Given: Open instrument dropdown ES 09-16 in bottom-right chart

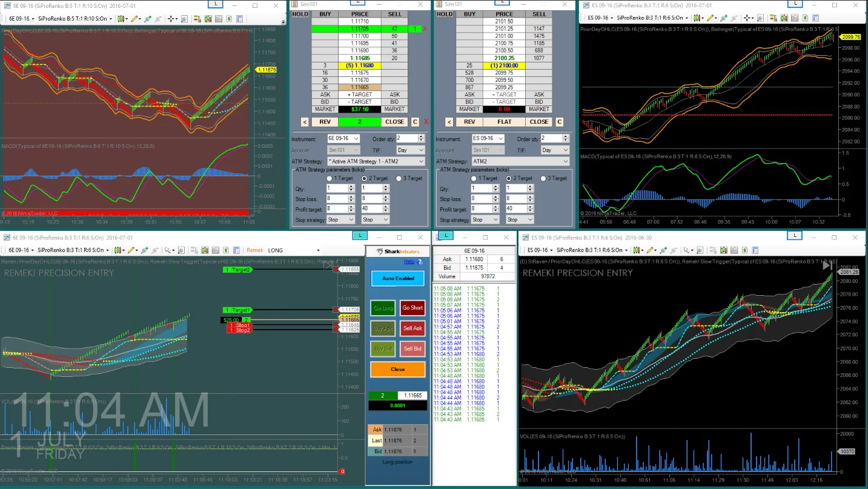Looking at the screenshot, I should pos(540,250).
